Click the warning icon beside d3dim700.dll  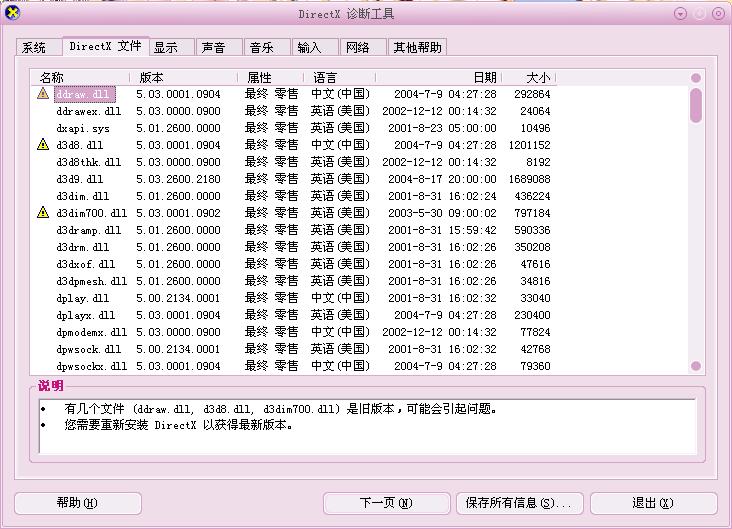coord(43,212)
